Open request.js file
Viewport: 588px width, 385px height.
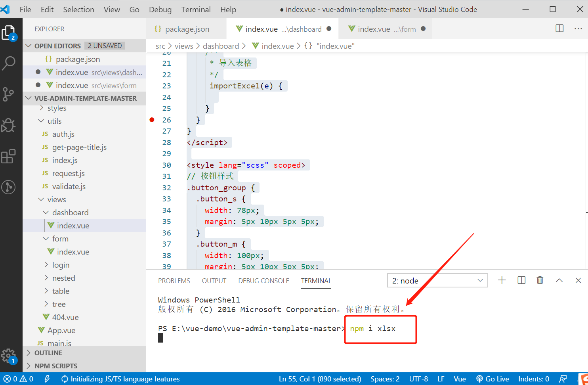pos(84,173)
